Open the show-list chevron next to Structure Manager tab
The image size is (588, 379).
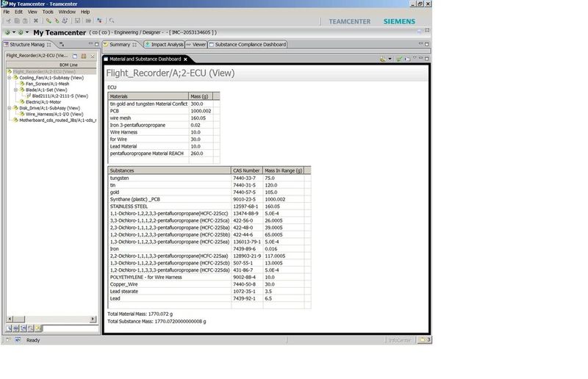(62, 44)
